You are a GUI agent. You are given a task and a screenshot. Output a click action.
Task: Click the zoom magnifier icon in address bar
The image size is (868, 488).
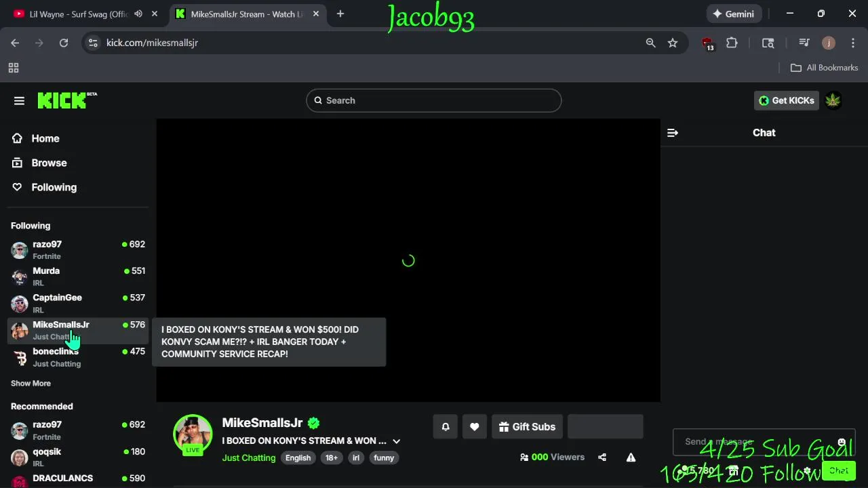650,43
